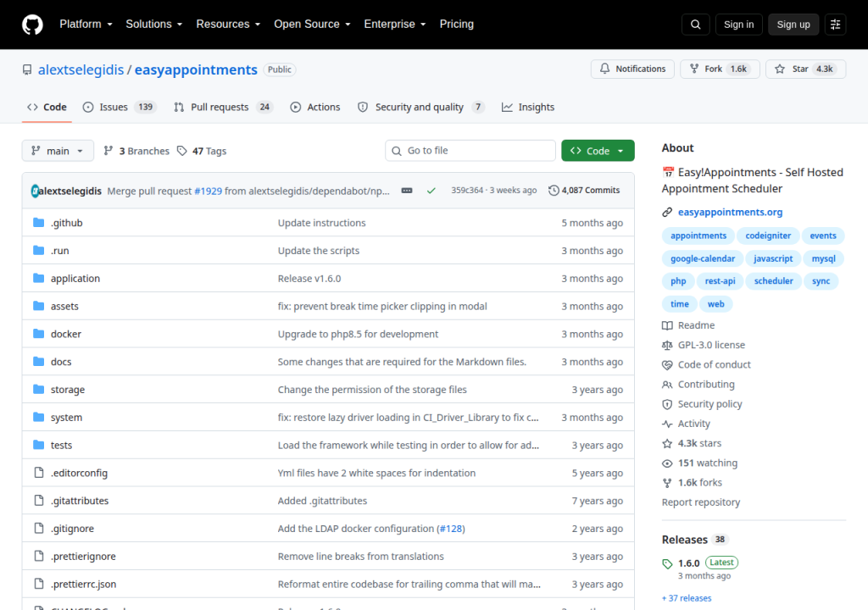
Task: Open pull request #1929 link
Action: (209, 191)
